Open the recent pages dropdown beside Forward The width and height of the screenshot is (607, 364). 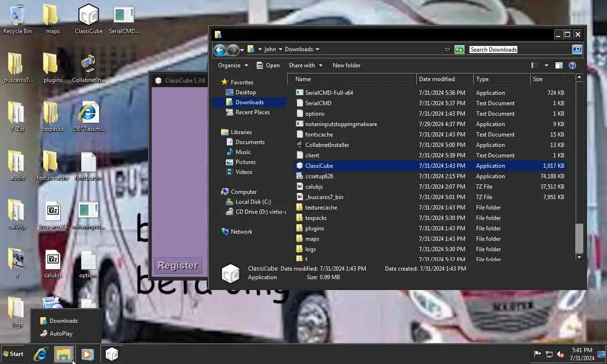click(242, 49)
